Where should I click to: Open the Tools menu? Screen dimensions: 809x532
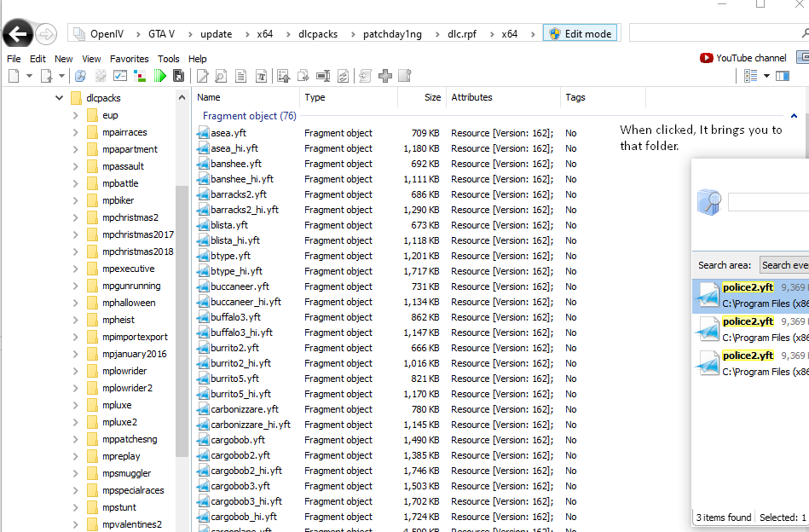click(x=169, y=59)
